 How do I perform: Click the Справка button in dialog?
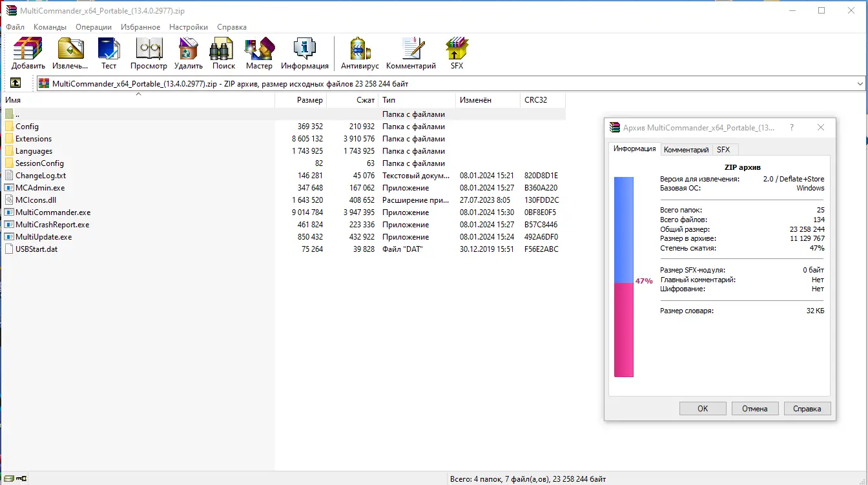tap(807, 409)
